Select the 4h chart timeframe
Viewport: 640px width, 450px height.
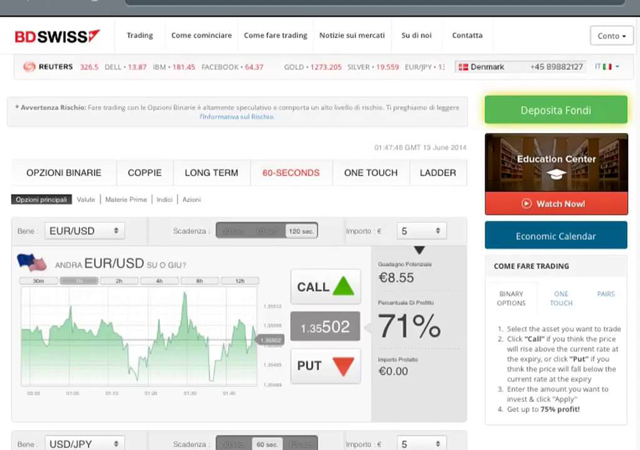point(159,281)
